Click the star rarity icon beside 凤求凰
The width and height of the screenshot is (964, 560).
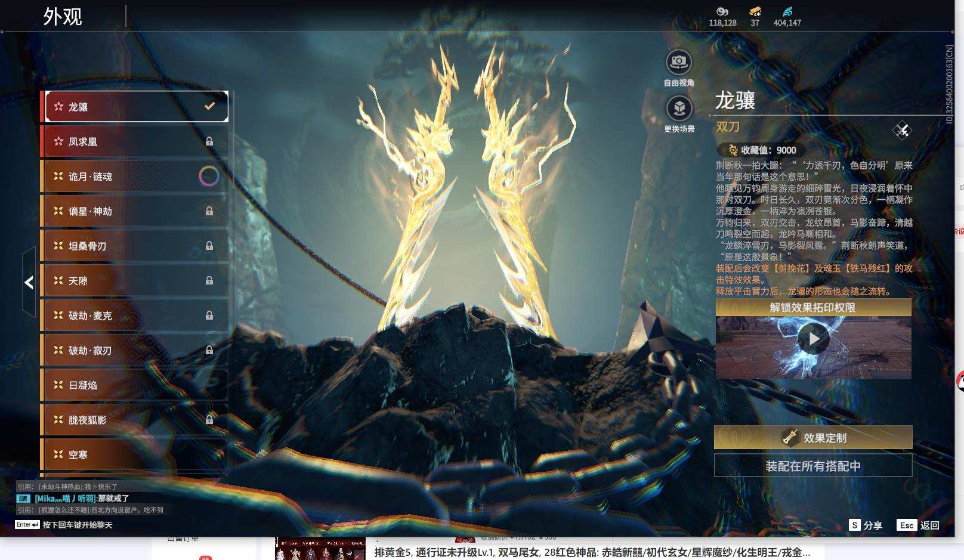pos(58,141)
